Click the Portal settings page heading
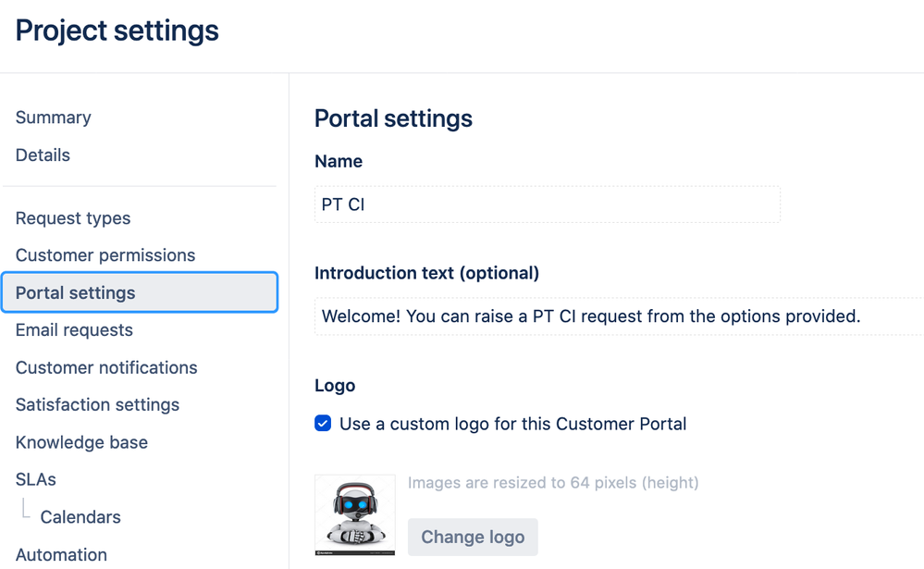The width and height of the screenshot is (924, 569). coord(393,118)
